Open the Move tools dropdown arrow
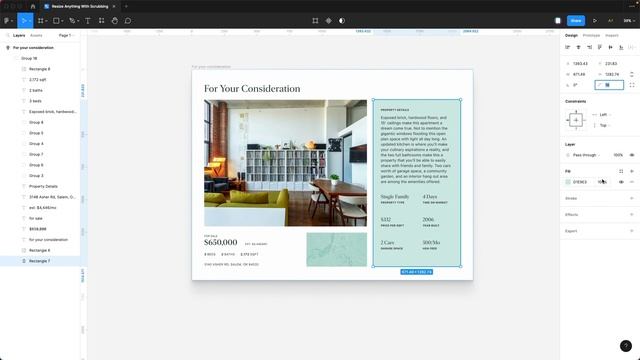This screenshot has width=640, height=360. (30, 21)
